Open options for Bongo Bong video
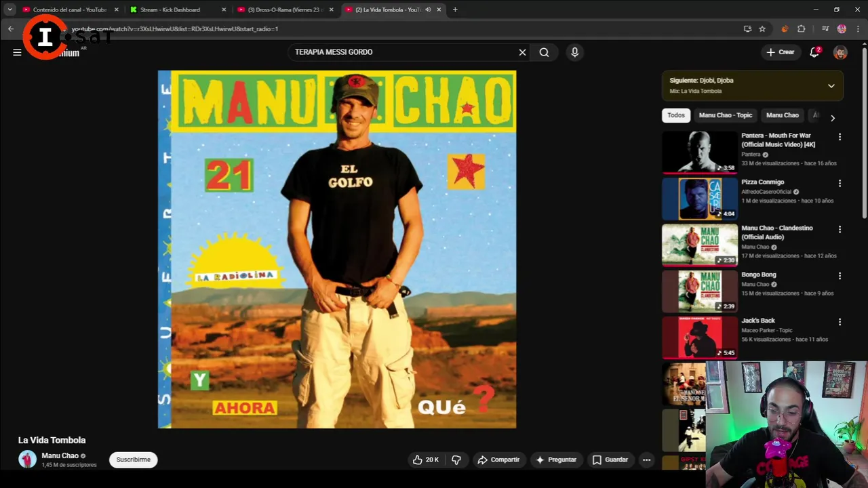Image resolution: width=868 pixels, height=488 pixels. (840, 276)
